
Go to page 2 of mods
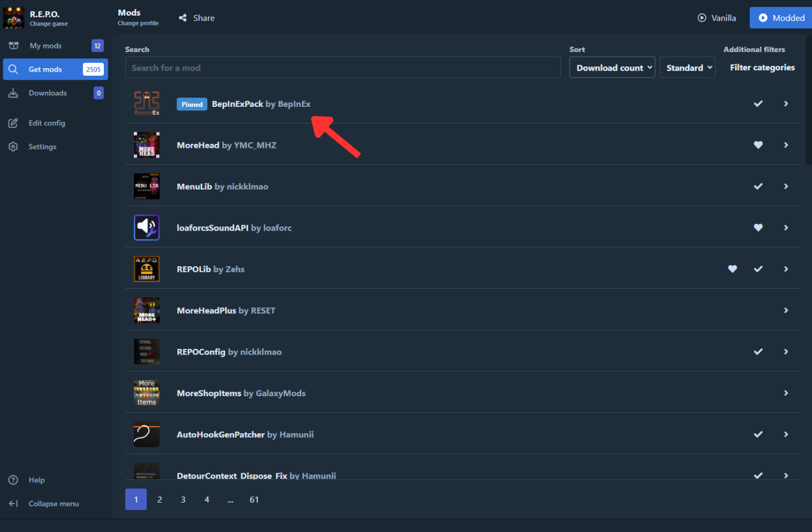click(x=160, y=500)
